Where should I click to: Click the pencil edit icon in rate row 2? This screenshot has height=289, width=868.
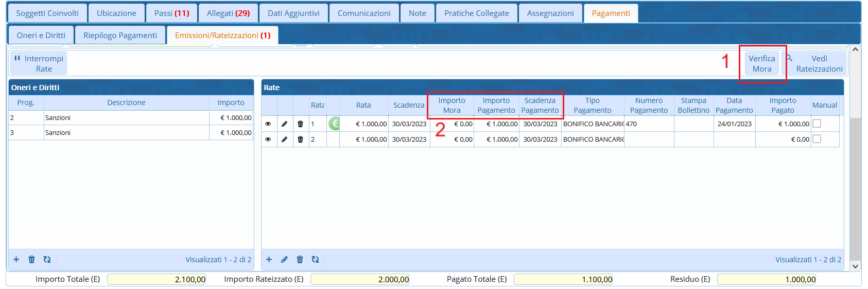click(x=284, y=139)
